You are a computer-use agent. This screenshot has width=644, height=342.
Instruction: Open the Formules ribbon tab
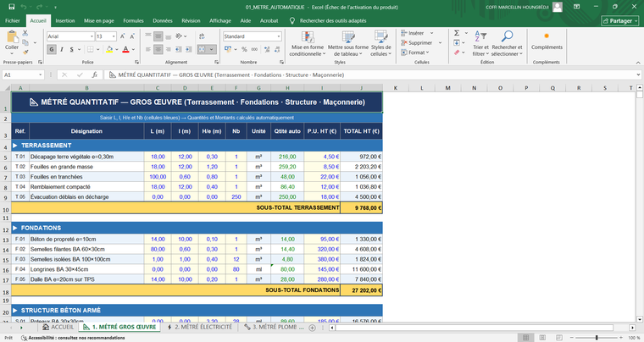coord(133,19)
